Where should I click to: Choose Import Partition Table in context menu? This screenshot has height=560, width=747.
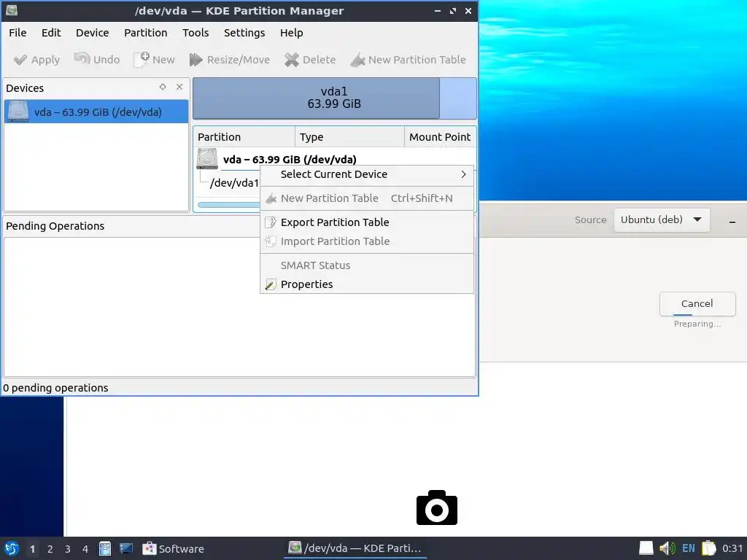point(367,241)
